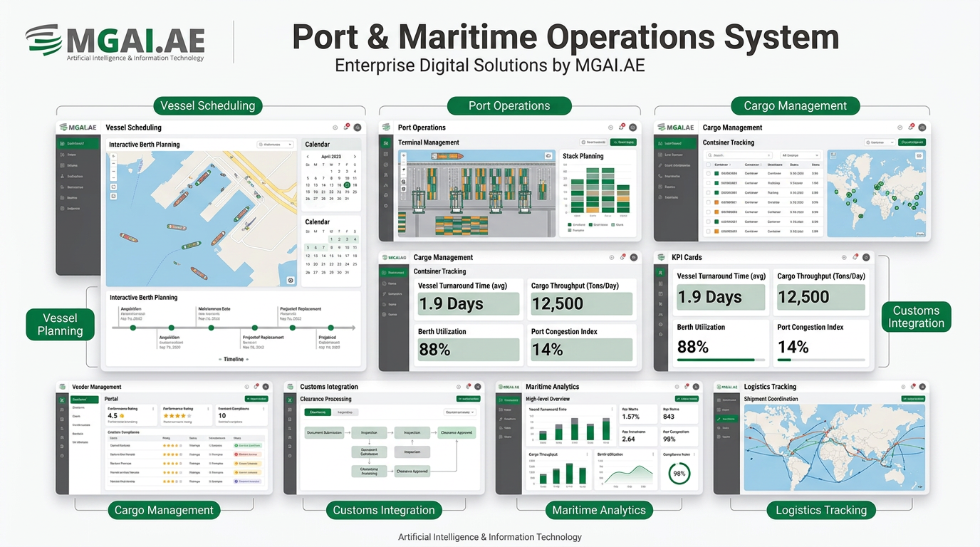Open notifications bell in Vendor Management header

(x=256, y=386)
